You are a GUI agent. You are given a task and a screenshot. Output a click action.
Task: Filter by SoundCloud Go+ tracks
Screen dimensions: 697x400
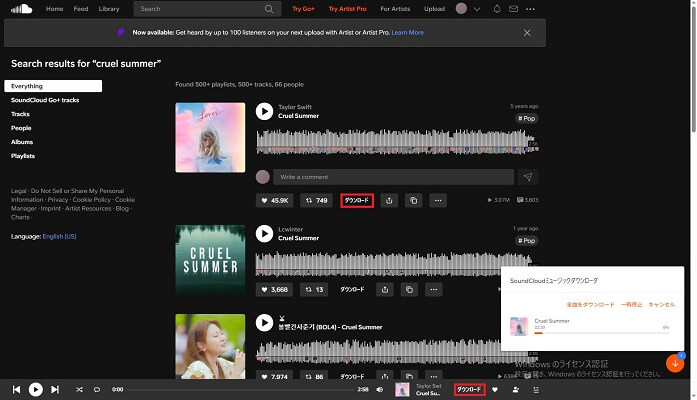(45, 100)
